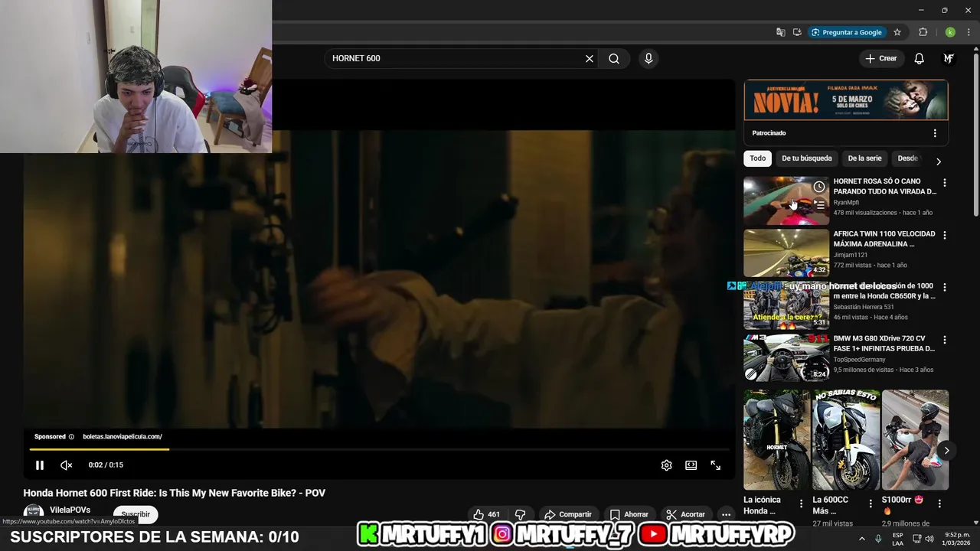This screenshot has height=551, width=980.
Task: Click the taskbar microphone icon
Action: [878, 538]
